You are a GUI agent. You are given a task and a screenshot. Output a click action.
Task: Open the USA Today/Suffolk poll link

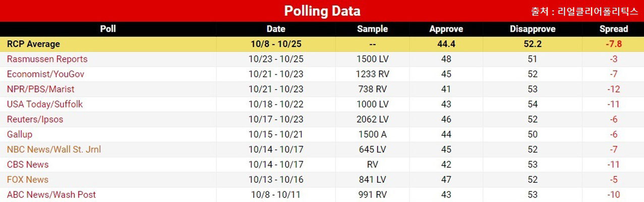pyautogui.click(x=45, y=105)
